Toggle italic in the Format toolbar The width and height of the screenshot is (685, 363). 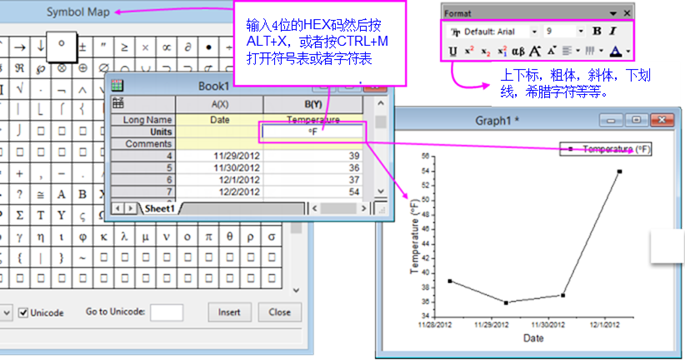[x=613, y=31]
